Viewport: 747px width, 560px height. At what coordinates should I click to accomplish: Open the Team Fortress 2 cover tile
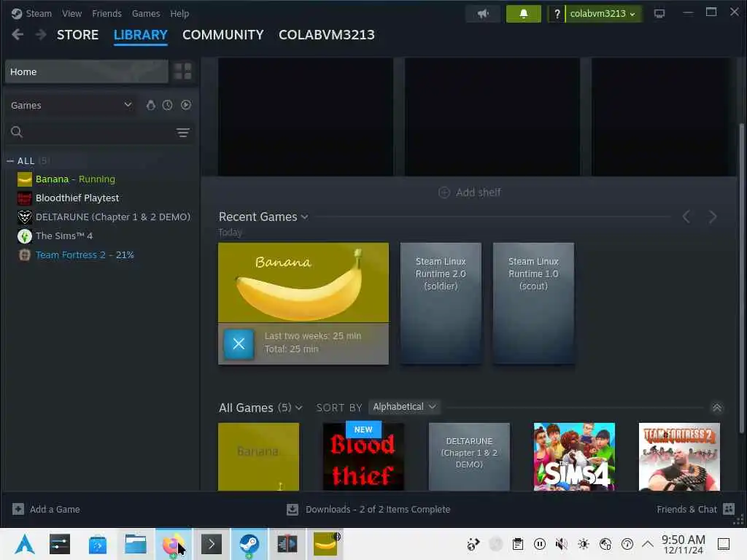(679, 456)
